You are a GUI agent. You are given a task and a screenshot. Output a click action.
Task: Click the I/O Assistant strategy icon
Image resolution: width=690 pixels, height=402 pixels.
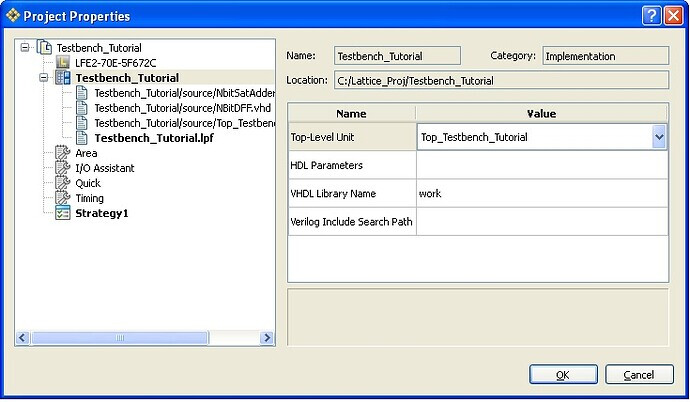pyautogui.click(x=62, y=168)
